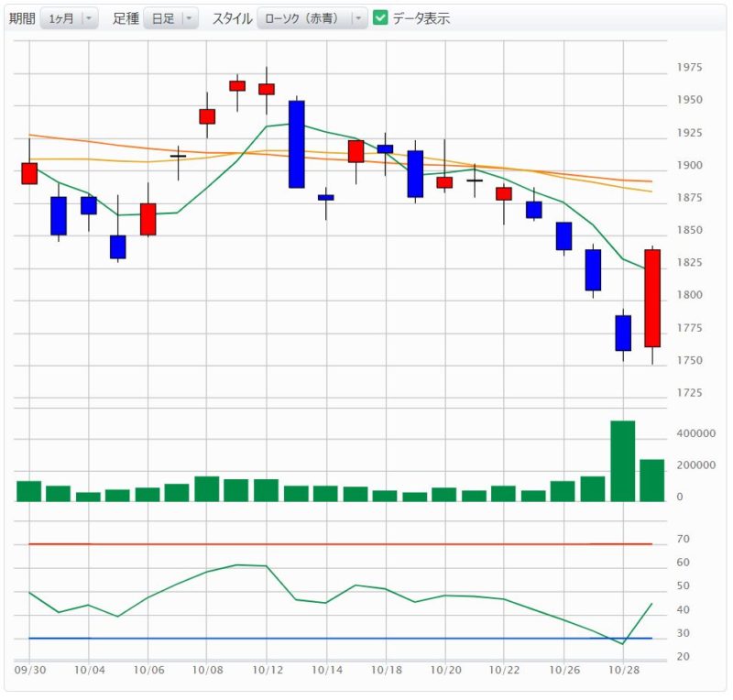Click the 1875 price axis label
733x700 pixels.
[x=689, y=197]
